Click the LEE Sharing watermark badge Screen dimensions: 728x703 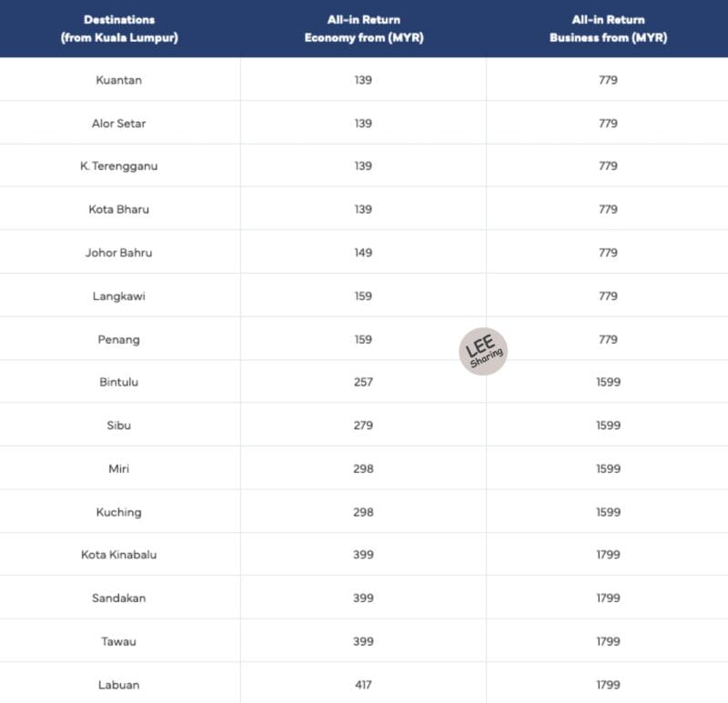click(483, 351)
